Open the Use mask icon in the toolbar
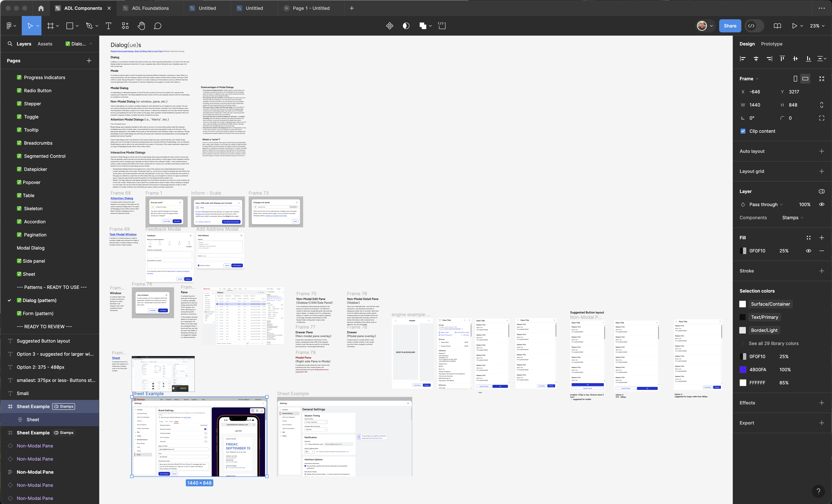This screenshot has width=832, height=504. 406,26
